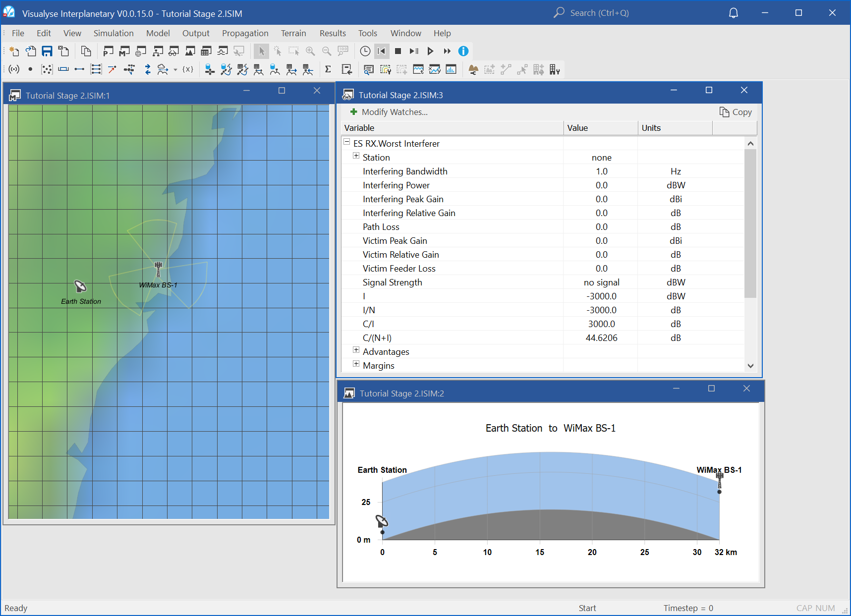
Task: Click the define variables {x} icon
Action: coord(188,69)
